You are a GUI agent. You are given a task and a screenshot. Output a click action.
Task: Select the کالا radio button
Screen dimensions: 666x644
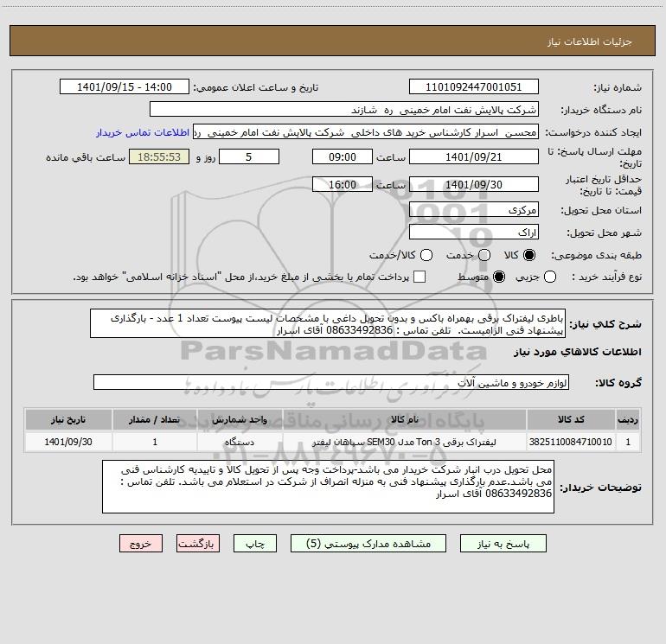tap(529, 255)
